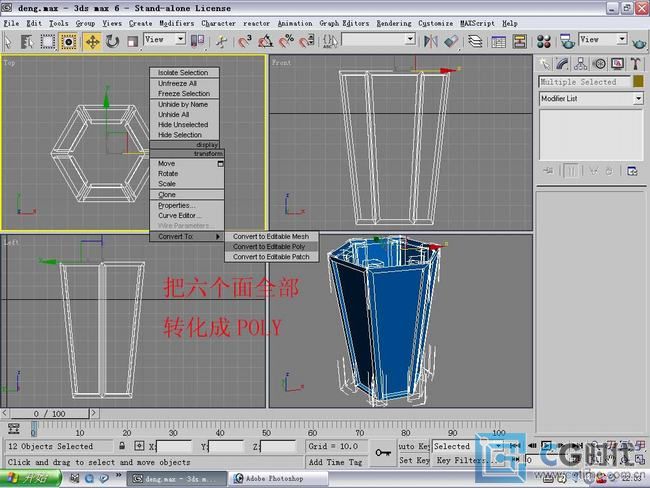Open Windows Start button
The height and width of the screenshot is (488, 650).
coord(31,479)
